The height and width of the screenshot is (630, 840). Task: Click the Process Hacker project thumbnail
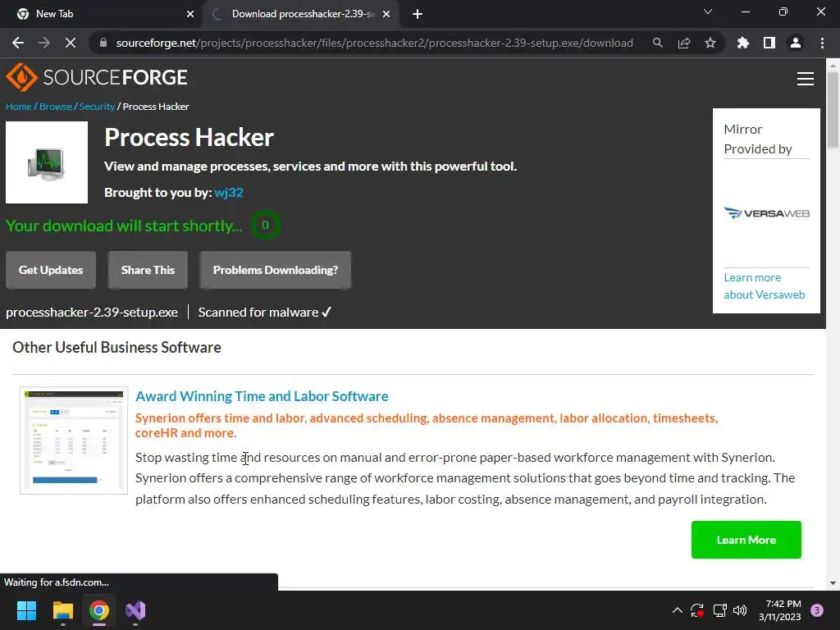pos(47,162)
